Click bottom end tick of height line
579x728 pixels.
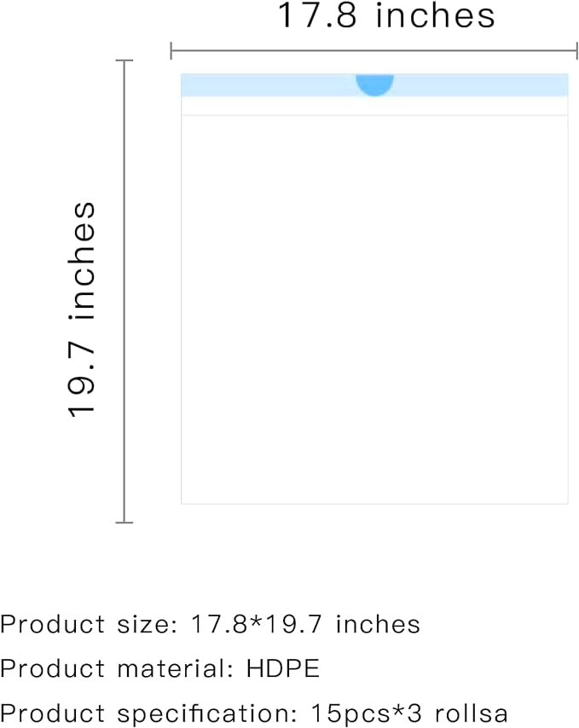point(124,523)
